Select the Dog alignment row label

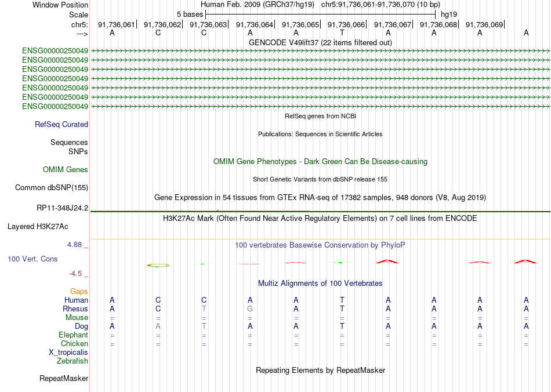(x=81, y=326)
